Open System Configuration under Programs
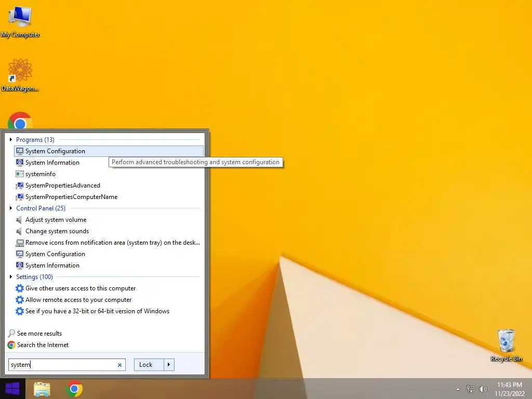 click(x=109, y=151)
